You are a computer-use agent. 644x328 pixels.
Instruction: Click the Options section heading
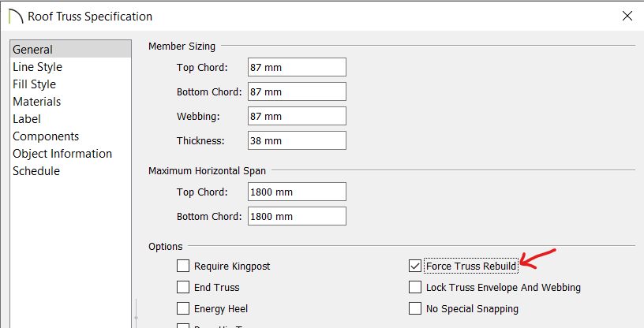pos(166,246)
